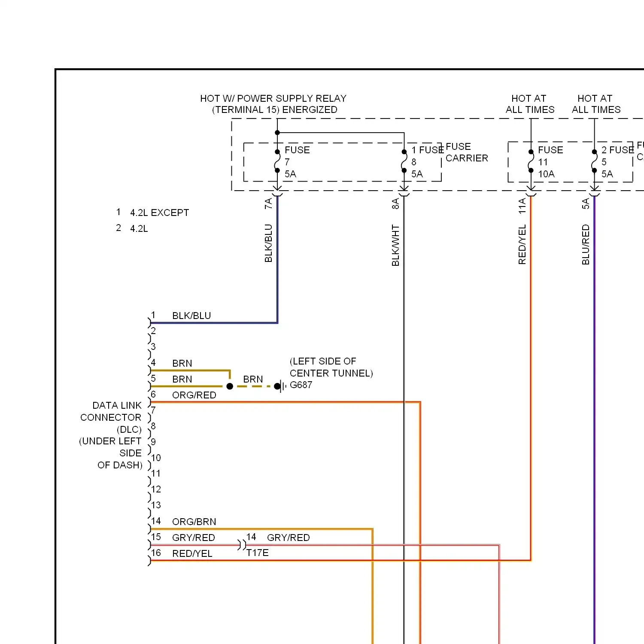Click DLC pin number 10
Viewport: 644px width, 644px height.
pos(156,458)
